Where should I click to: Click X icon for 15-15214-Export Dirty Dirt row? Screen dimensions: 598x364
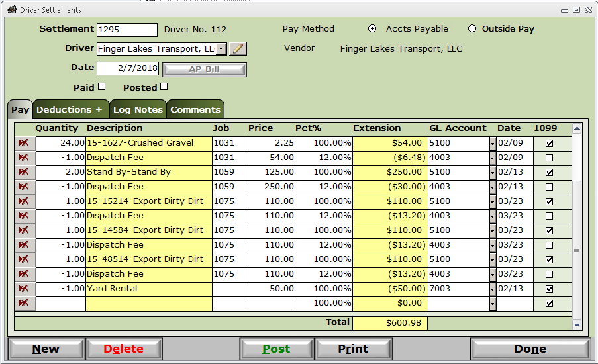click(24, 201)
